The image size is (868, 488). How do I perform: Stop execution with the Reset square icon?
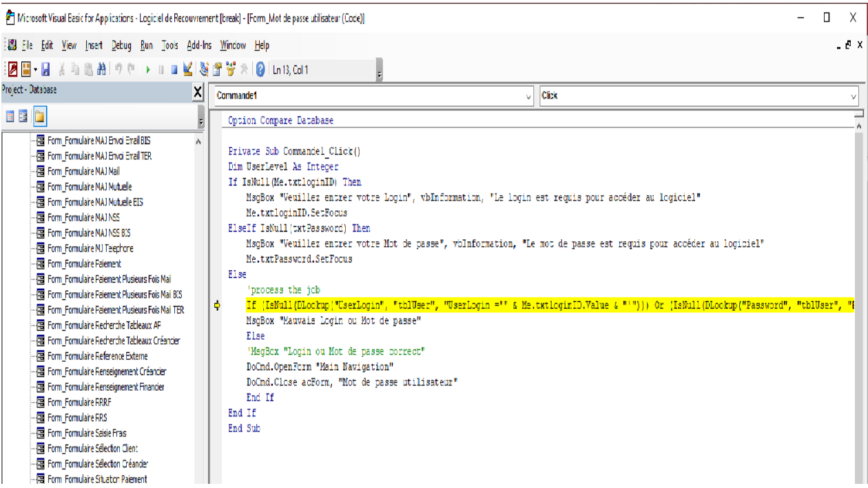coord(174,70)
